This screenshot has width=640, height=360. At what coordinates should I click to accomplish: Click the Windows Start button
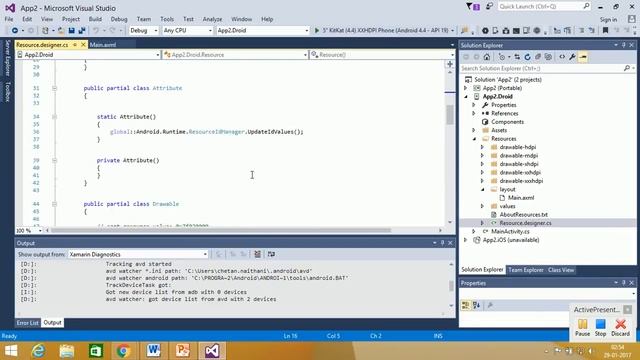pos(11,351)
